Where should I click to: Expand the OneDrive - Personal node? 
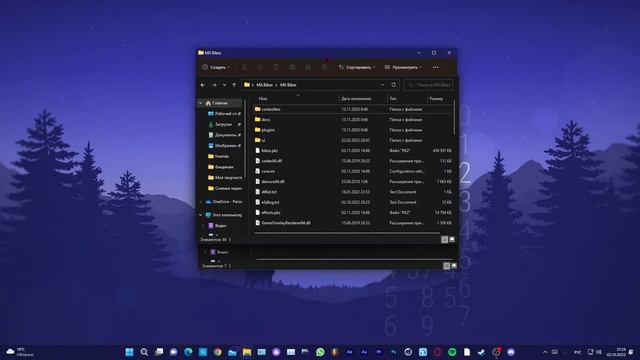click(200, 202)
